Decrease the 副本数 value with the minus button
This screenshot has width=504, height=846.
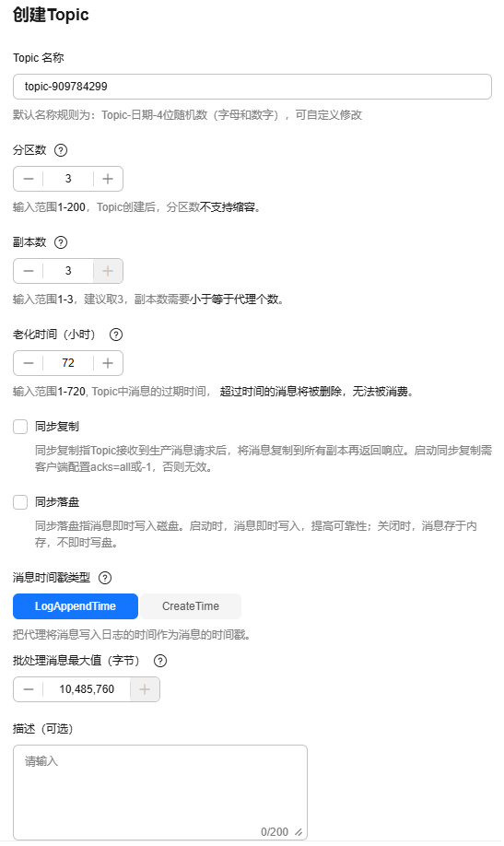coord(29,271)
